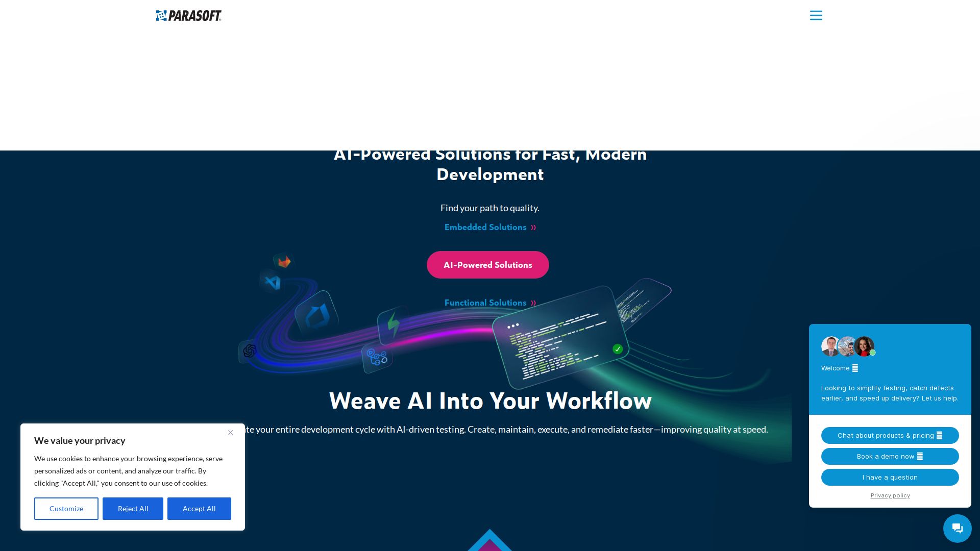980x551 pixels.
Task: Expand the Functional Solutions link
Action: point(490,303)
